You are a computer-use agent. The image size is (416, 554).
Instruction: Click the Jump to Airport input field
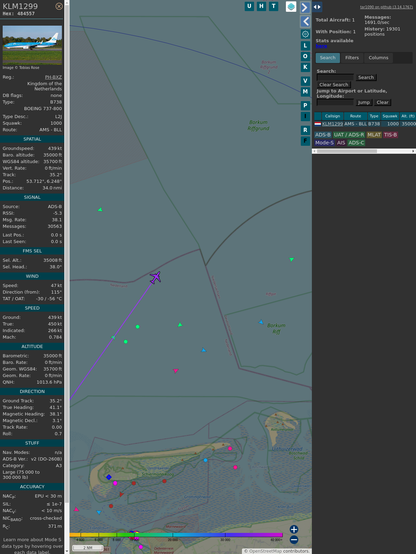[x=335, y=102]
